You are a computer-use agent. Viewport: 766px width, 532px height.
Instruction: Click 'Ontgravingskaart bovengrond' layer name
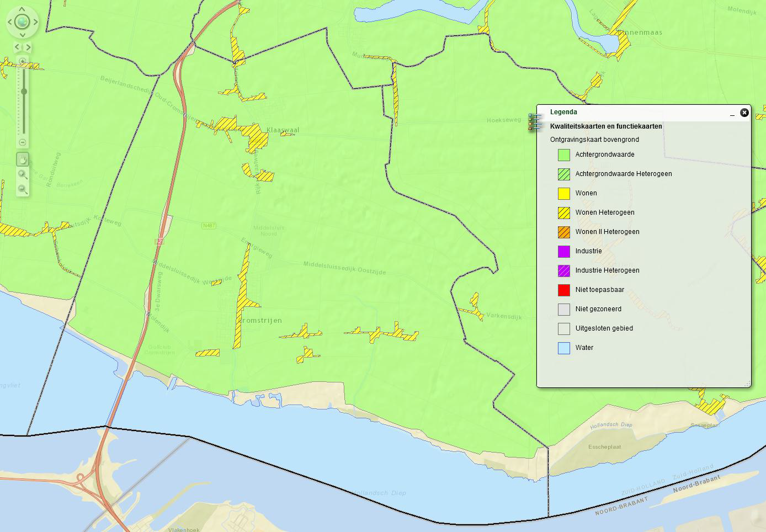click(x=594, y=140)
